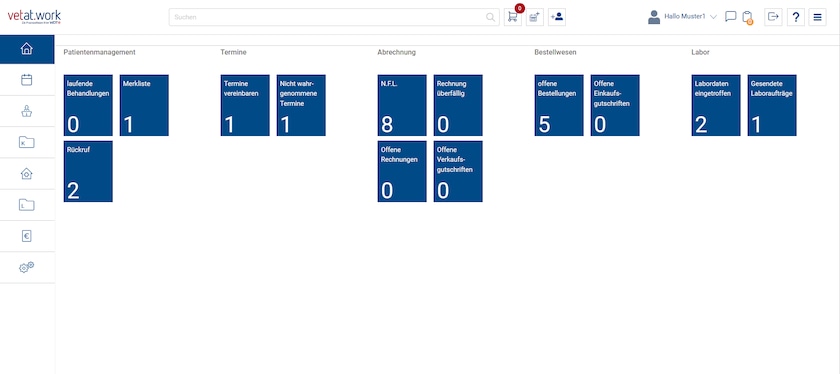Open the hamburger menu button
Screen dimensions: 840x374
(x=818, y=17)
